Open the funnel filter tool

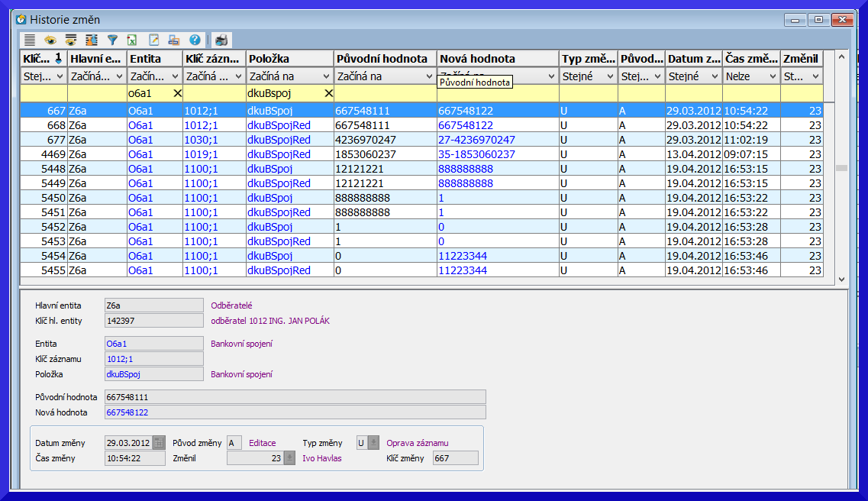coord(112,40)
